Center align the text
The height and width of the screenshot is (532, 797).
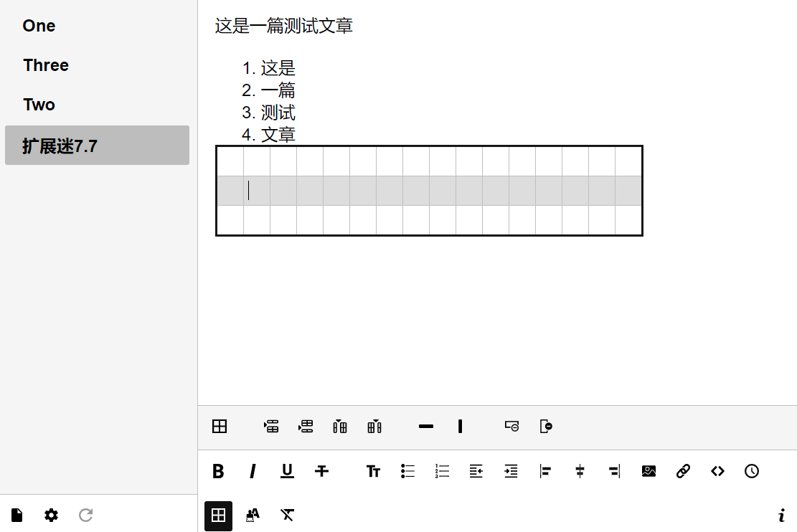point(580,472)
